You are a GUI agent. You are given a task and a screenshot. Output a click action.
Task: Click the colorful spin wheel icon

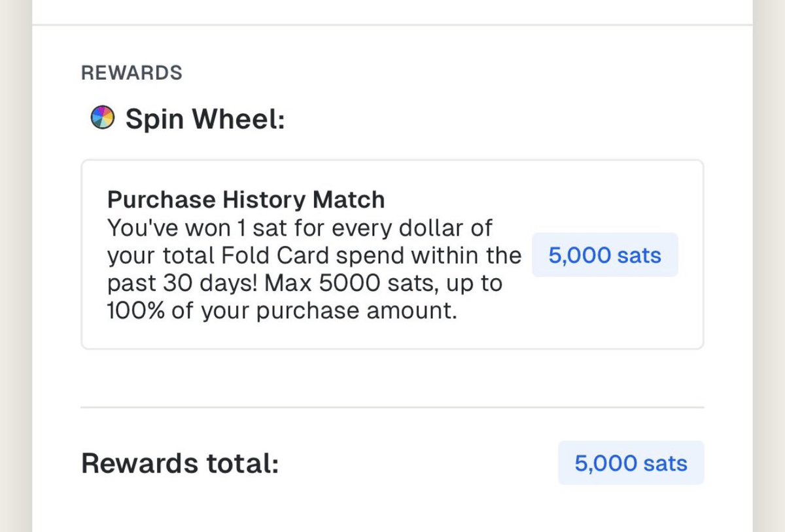click(x=102, y=118)
